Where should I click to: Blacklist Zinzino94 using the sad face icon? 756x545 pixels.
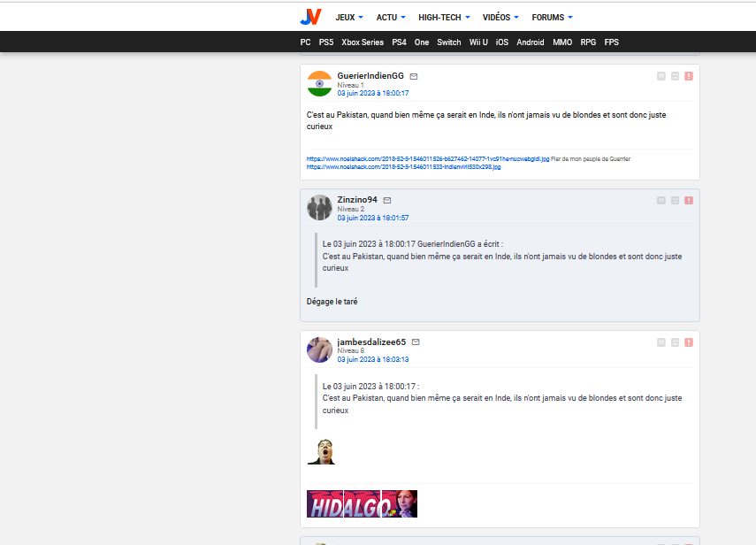point(675,201)
